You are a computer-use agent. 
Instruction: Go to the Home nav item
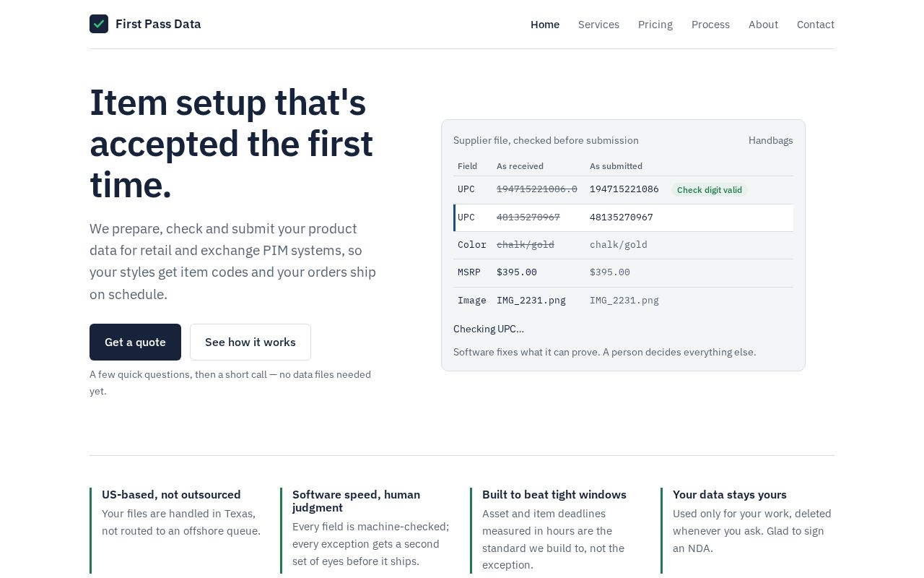[545, 25]
